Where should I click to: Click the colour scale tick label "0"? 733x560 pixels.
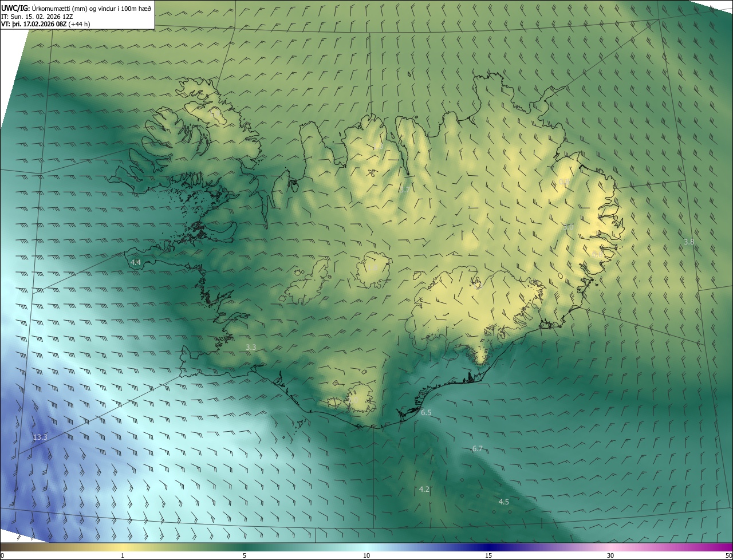pyautogui.click(x=2, y=555)
